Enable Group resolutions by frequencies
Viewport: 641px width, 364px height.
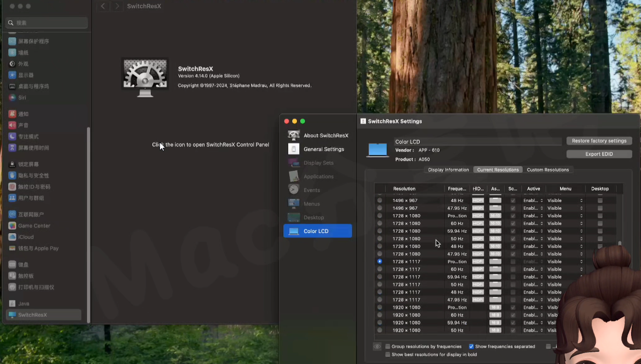point(388,346)
